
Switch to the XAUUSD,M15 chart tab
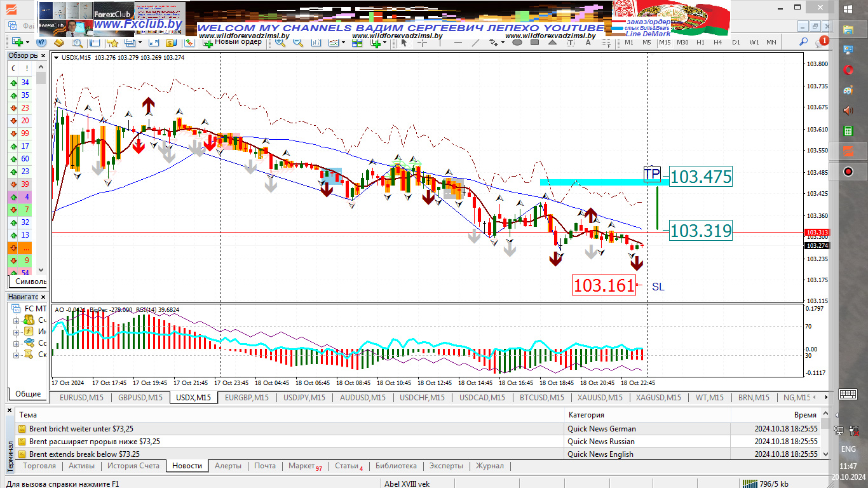point(600,398)
